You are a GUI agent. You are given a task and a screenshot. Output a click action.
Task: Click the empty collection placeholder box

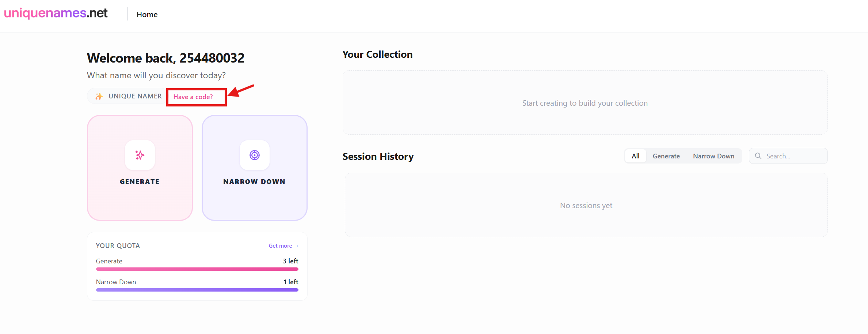[x=585, y=103]
